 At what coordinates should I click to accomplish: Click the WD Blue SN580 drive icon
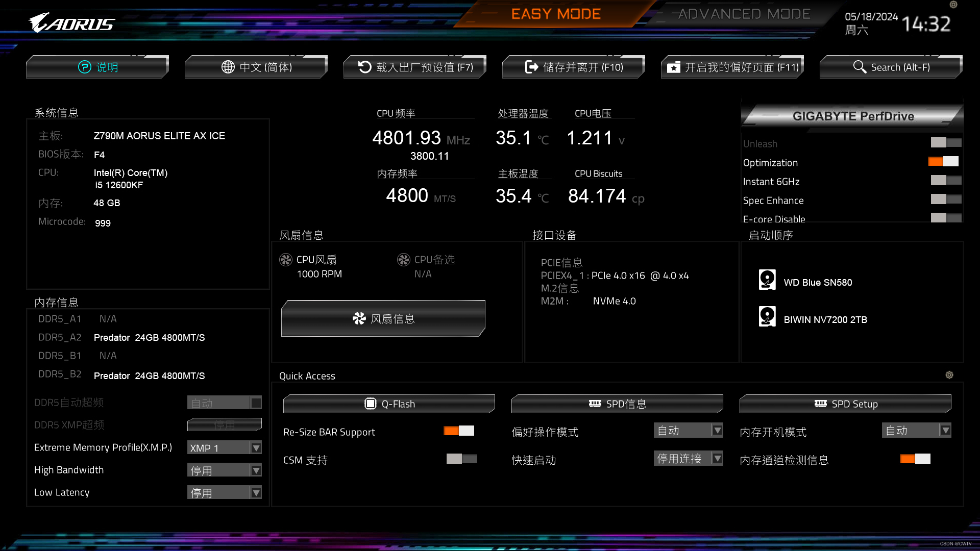[767, 280]
